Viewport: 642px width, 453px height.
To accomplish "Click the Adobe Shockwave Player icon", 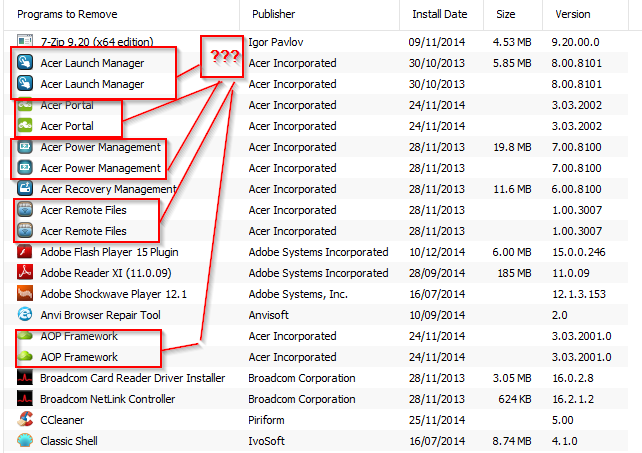I will [25, 293].
